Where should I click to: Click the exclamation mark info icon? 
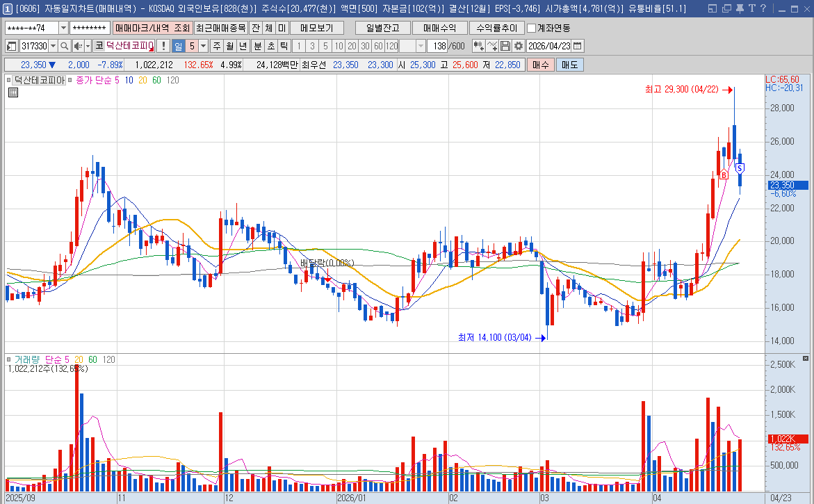[x=163, y=46]
